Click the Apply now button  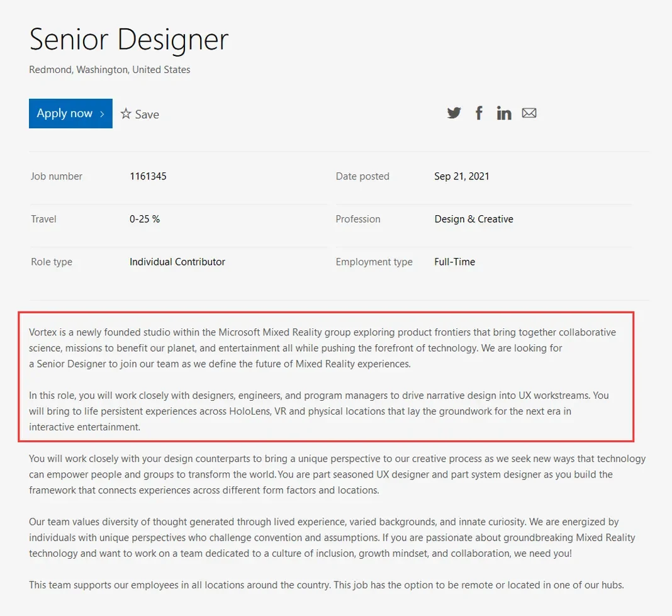[x=70, y=114]
